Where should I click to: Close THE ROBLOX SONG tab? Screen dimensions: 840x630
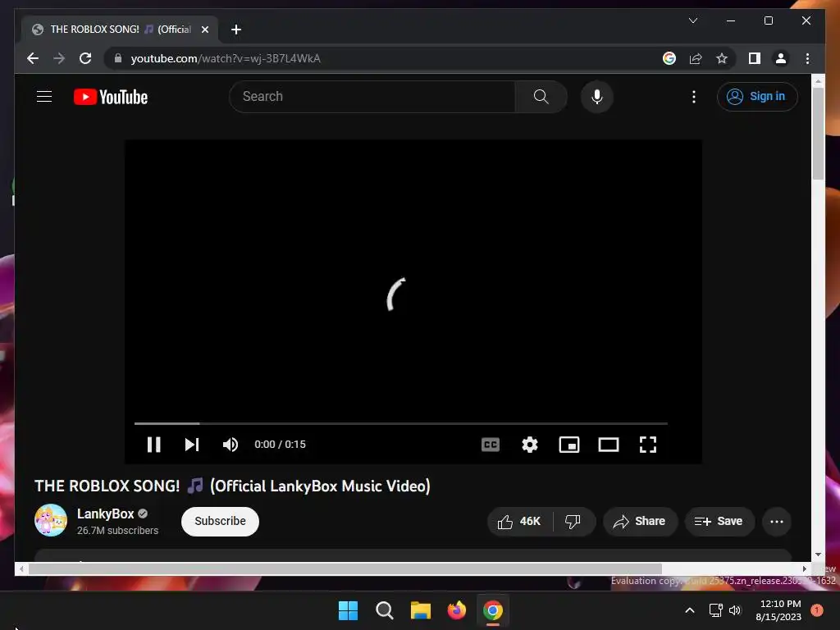point(204,30)
